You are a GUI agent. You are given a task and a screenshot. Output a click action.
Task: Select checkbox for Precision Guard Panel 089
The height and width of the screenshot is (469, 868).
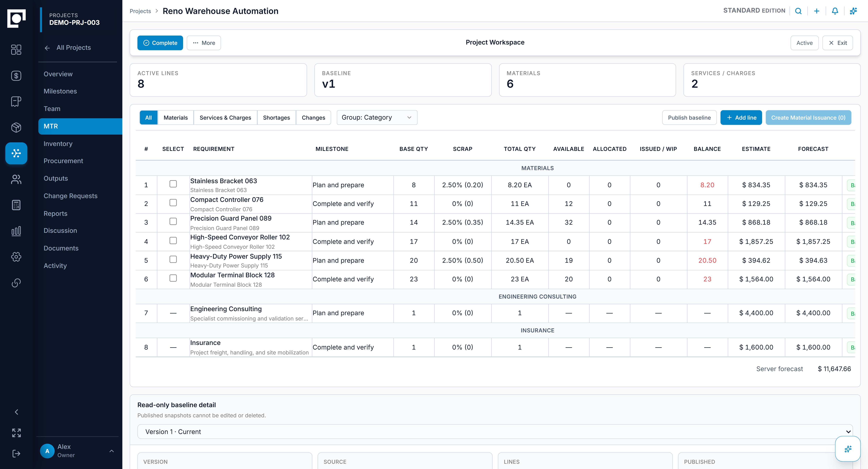tap(173, 221)
